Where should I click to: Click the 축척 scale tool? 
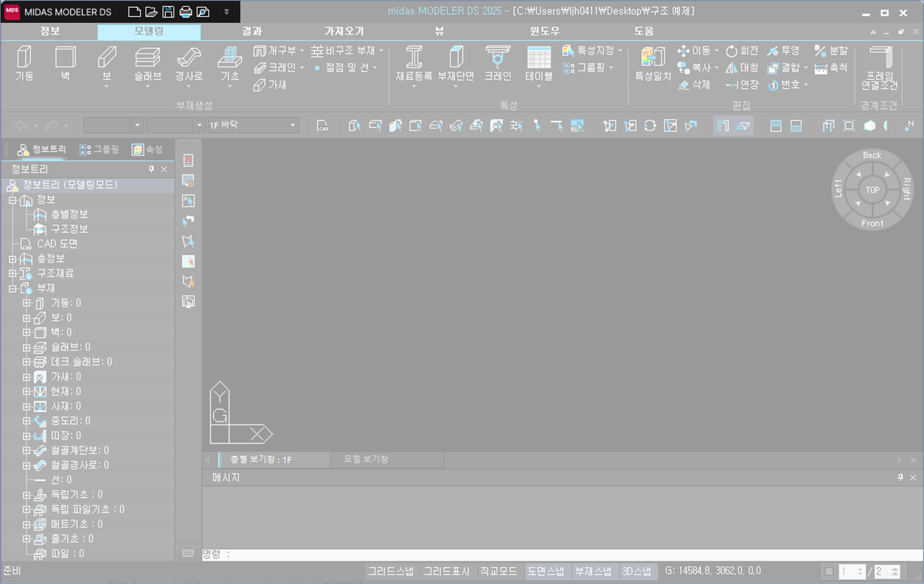pos(831,68)
